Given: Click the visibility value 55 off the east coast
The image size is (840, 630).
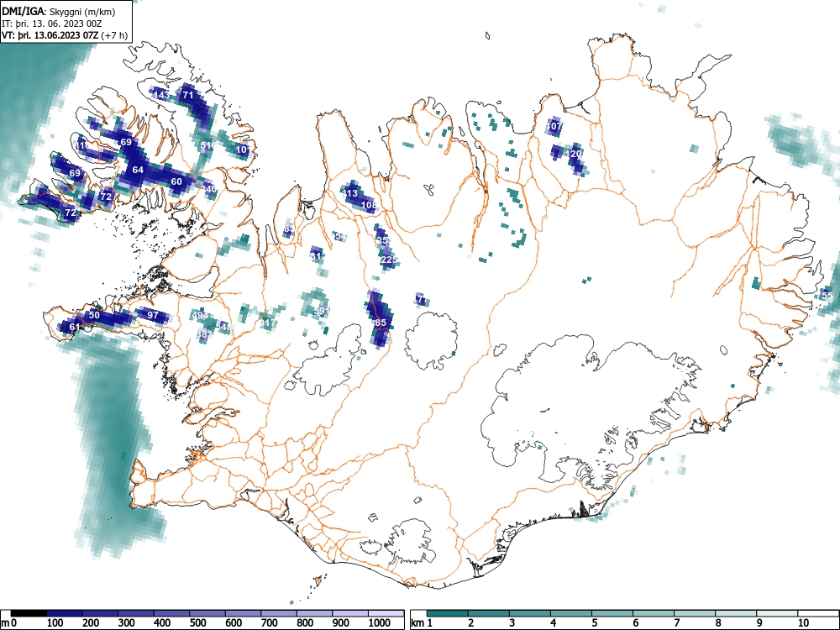Looking at the screenshot, I should [827, 296].
